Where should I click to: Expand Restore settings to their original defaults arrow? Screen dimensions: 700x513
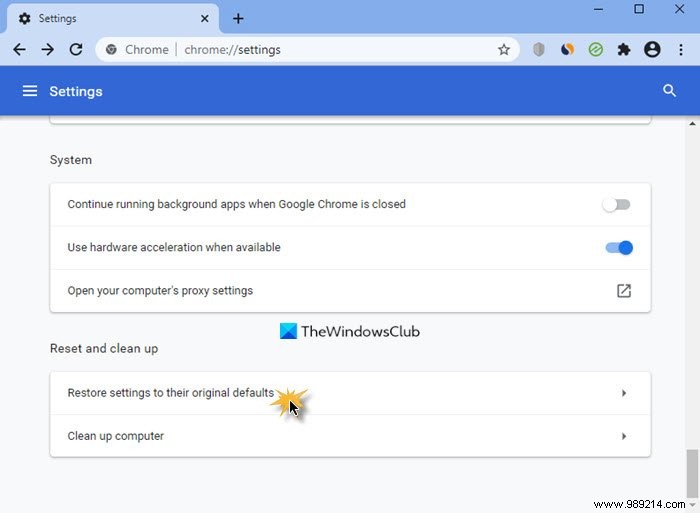point(624,393)
